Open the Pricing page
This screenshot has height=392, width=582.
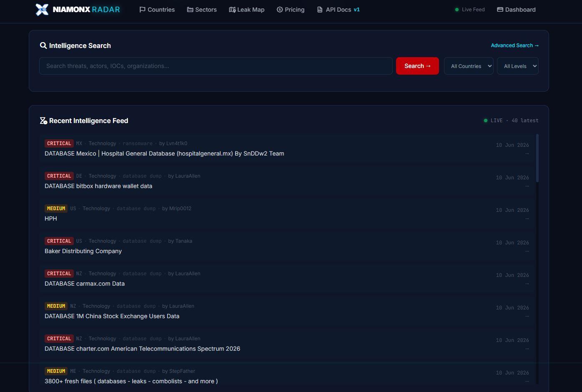(x=291, y=9)
